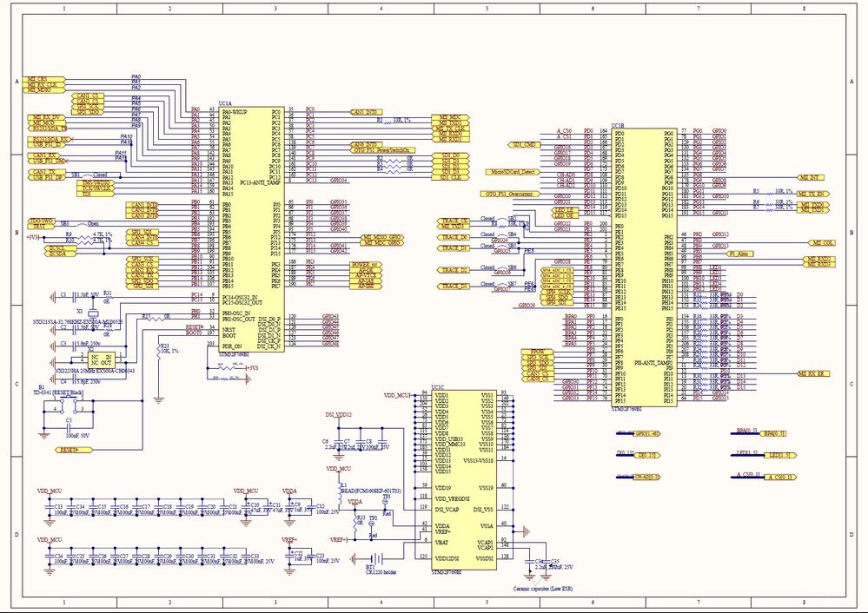Select the LED_LE port symbol

[565, 210]
